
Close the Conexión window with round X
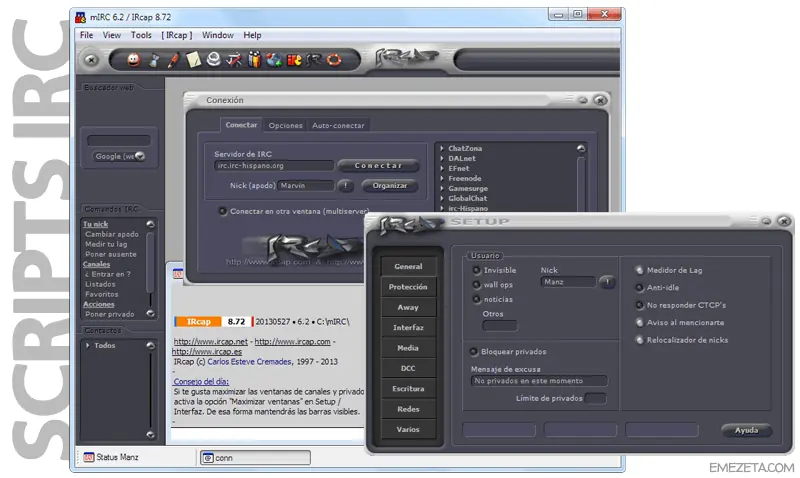click(x=600, y=100)
